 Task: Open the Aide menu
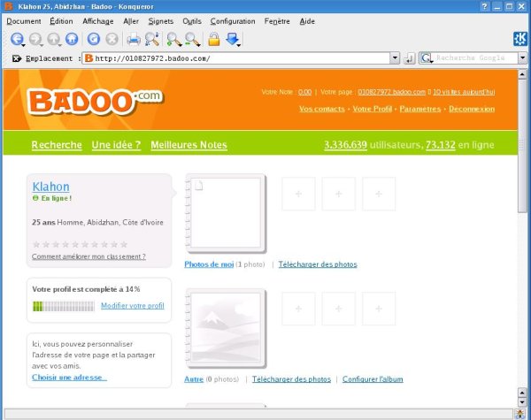pos(307,21)
